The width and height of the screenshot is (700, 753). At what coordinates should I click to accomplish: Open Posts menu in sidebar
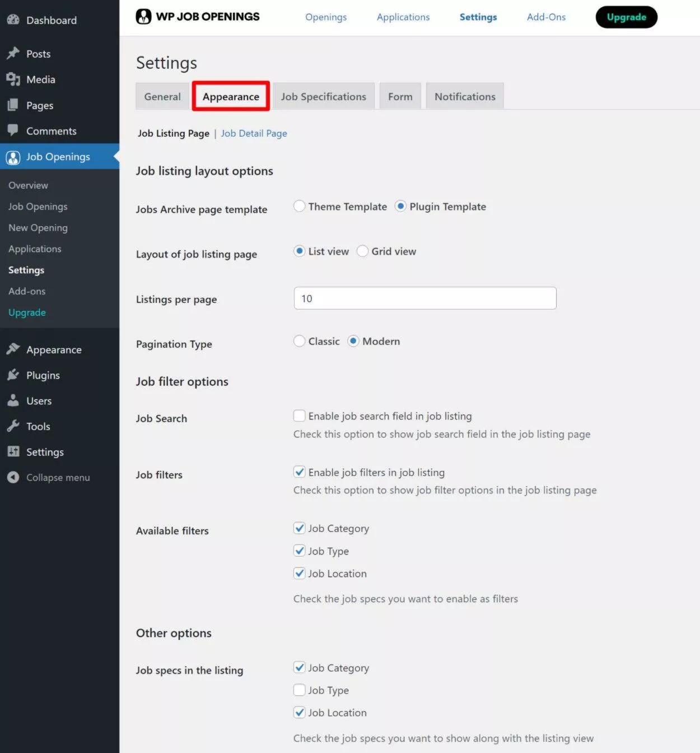coord(38,54)
